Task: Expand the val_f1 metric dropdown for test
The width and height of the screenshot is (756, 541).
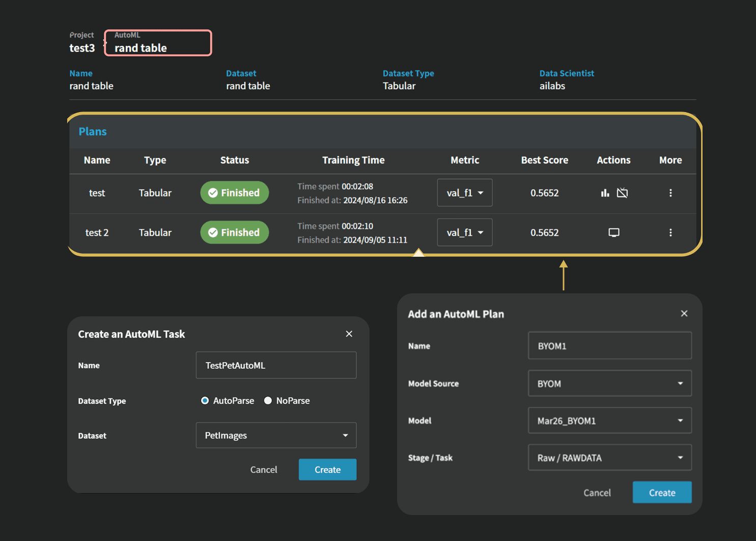Action: [464, 193]
